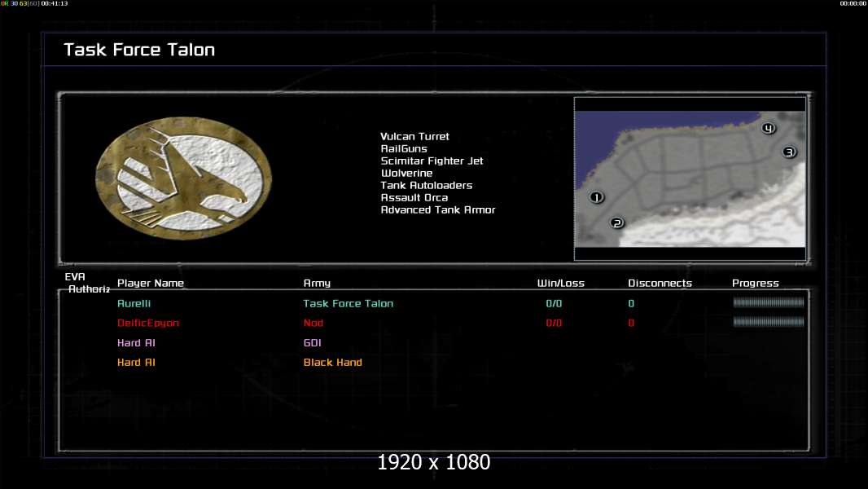Click DeificEpyon's loading progress bar
The width and height of the screenshot is (868, 489).
[769, 322]
